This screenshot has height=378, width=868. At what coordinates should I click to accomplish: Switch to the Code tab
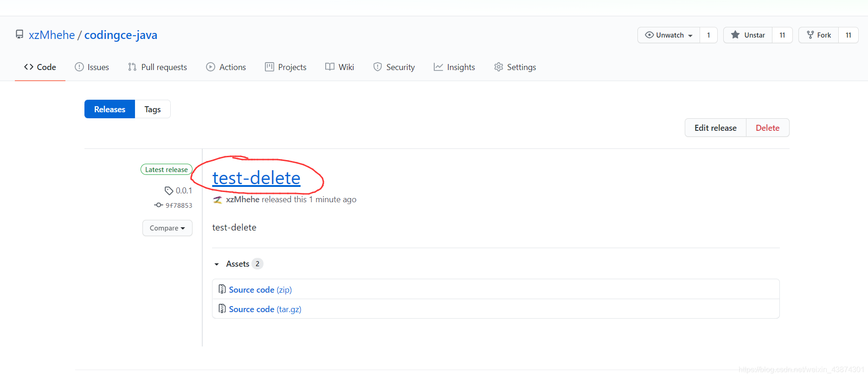(40, 67)
